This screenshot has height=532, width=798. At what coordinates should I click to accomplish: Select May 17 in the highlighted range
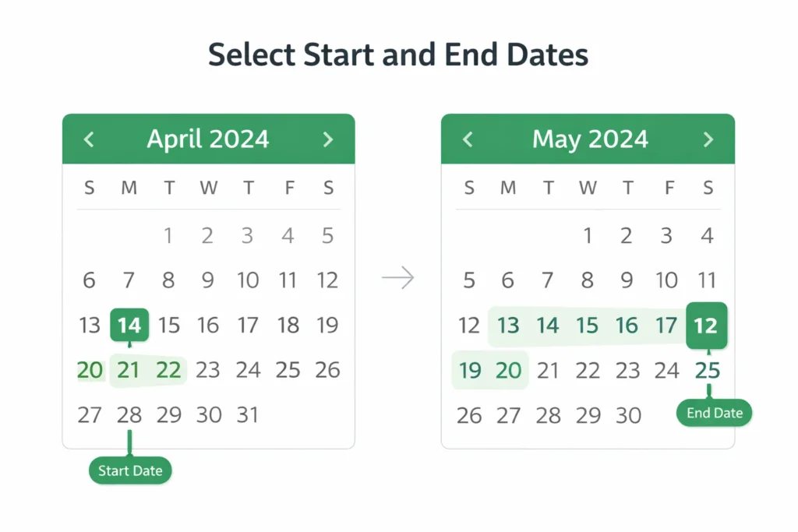667,326
